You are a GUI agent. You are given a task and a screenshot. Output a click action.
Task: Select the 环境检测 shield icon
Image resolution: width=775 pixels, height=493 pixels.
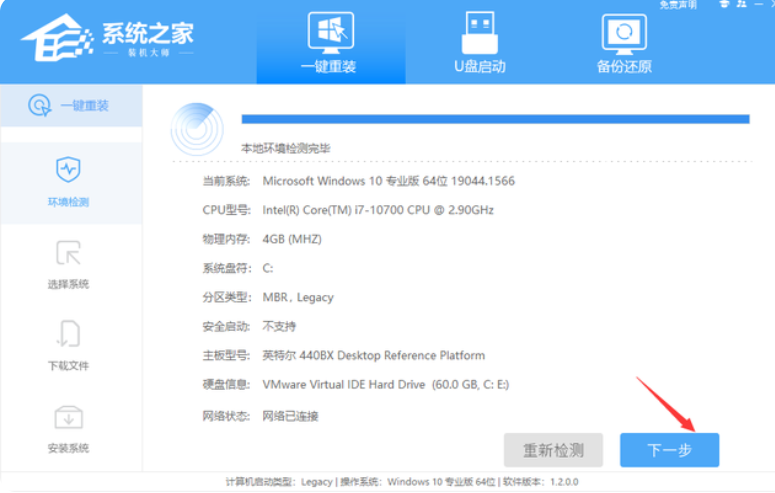[x=68, y=170]
